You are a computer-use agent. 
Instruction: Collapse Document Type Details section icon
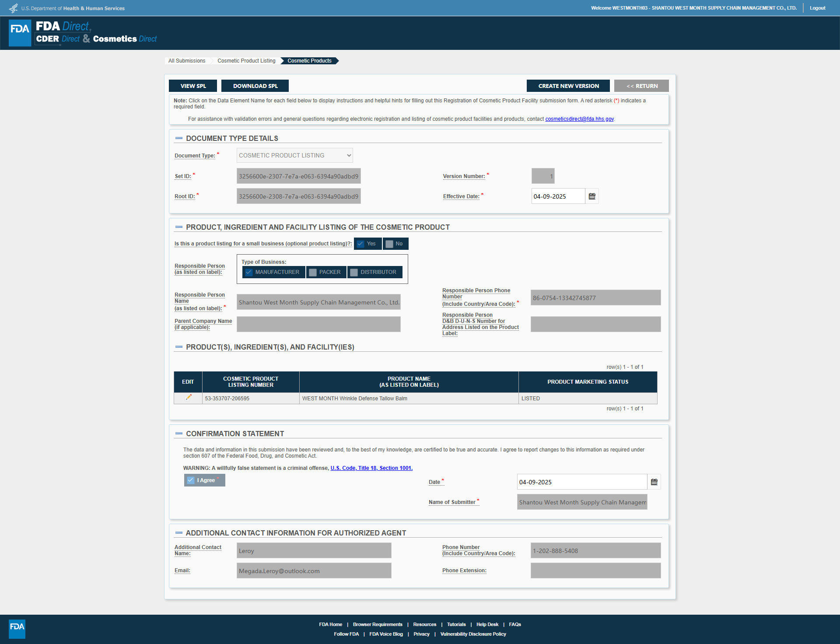point(178,138)
